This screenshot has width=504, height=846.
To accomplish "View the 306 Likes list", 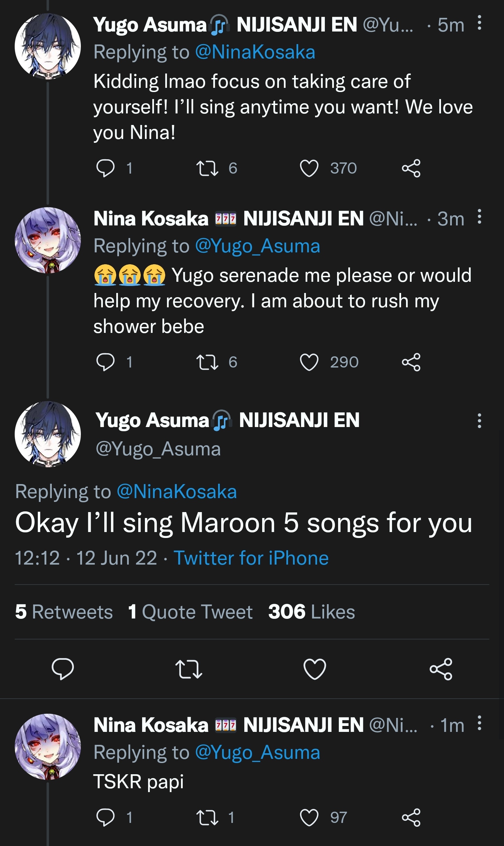I will pyautogui.click(x=311, y=612).
